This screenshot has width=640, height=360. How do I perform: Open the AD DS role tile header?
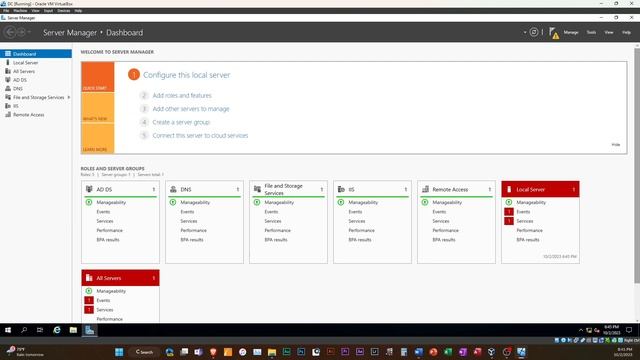coord(120,189)
